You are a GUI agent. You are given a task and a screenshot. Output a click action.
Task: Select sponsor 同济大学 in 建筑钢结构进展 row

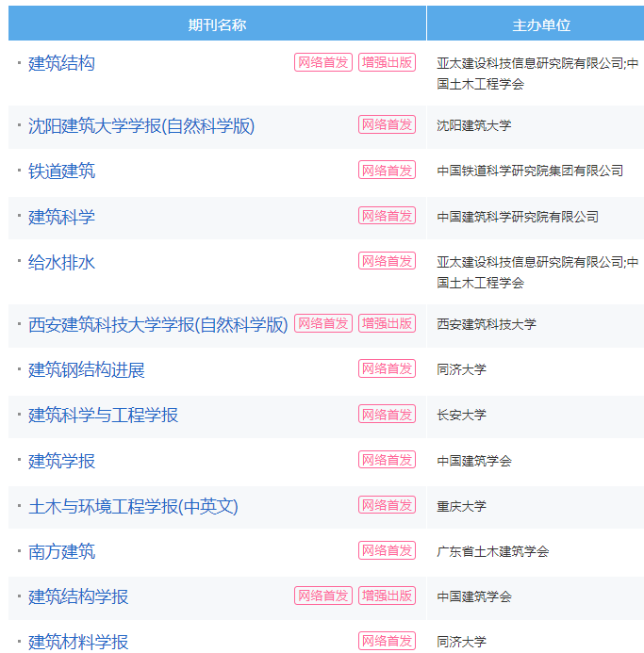[x=461, y=369]
